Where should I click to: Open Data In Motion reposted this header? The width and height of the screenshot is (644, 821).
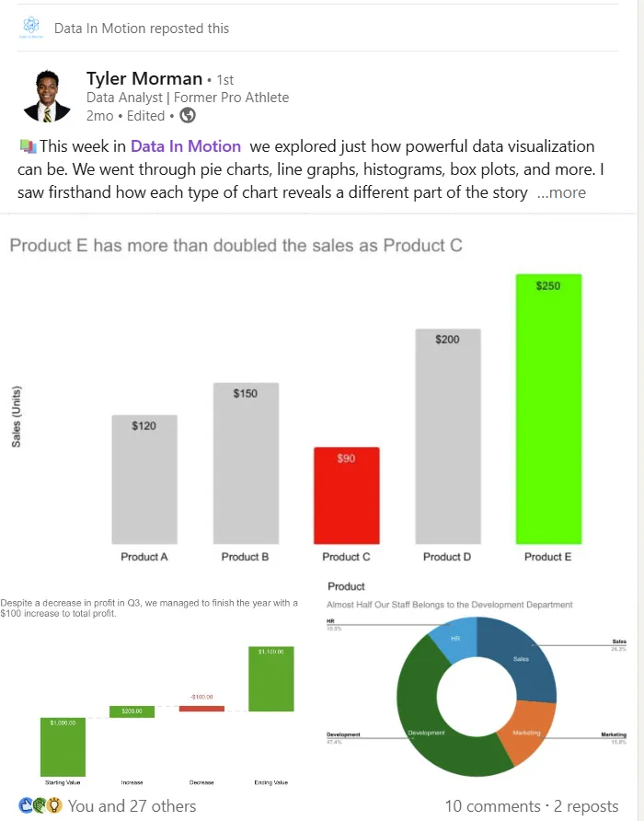(x=142, y=29)
